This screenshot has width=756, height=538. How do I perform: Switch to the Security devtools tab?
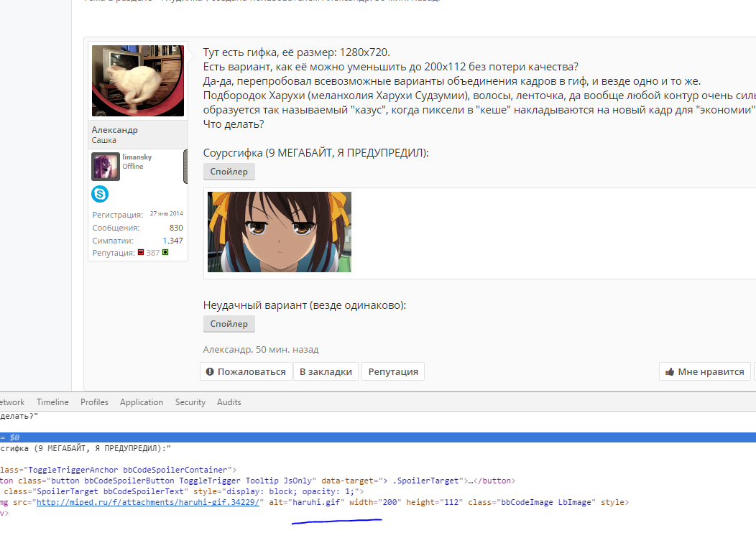pos(190,402)
